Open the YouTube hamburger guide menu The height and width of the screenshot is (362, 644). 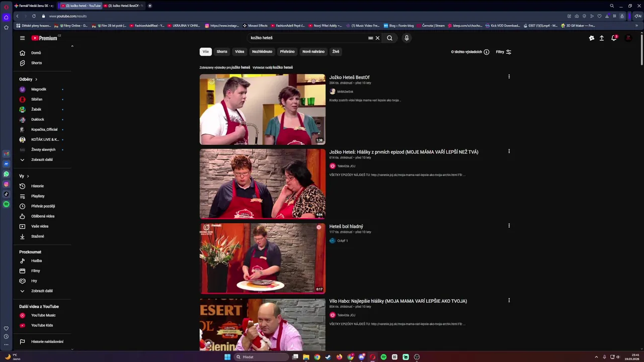[x=22, y=38]
